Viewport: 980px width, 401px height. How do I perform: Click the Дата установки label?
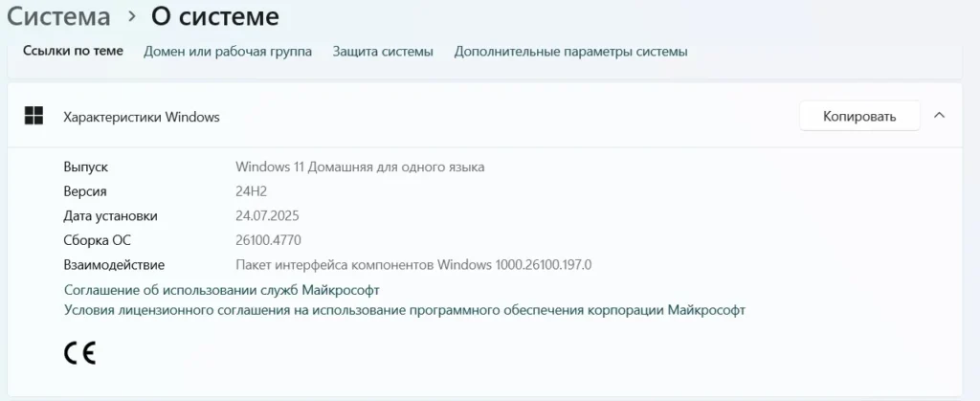111,216
